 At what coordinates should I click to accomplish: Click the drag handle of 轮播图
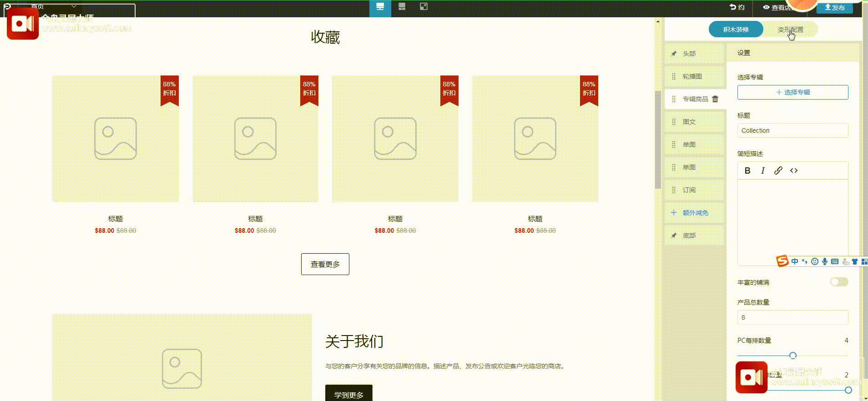674,76
